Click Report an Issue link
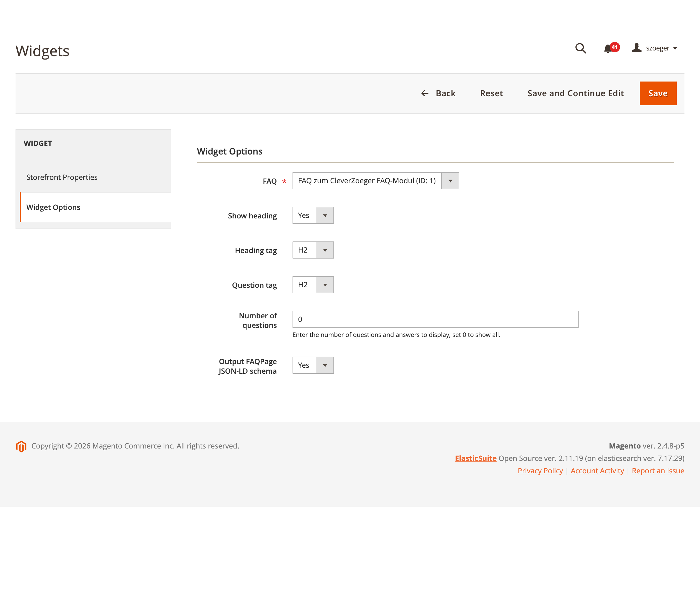 click(658, 471)
